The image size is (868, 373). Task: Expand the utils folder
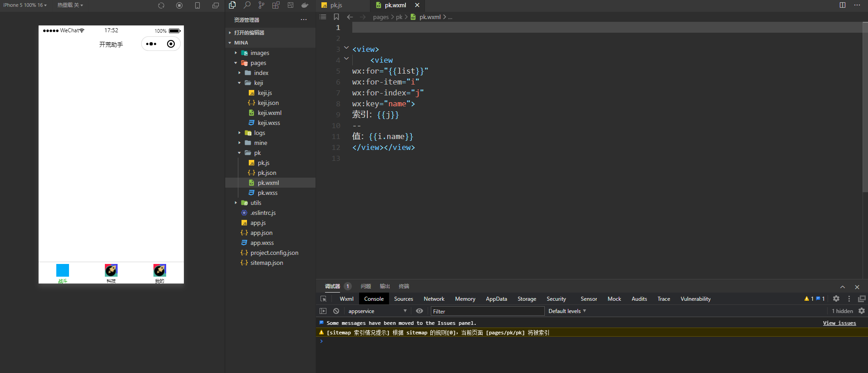click(236, 203)
